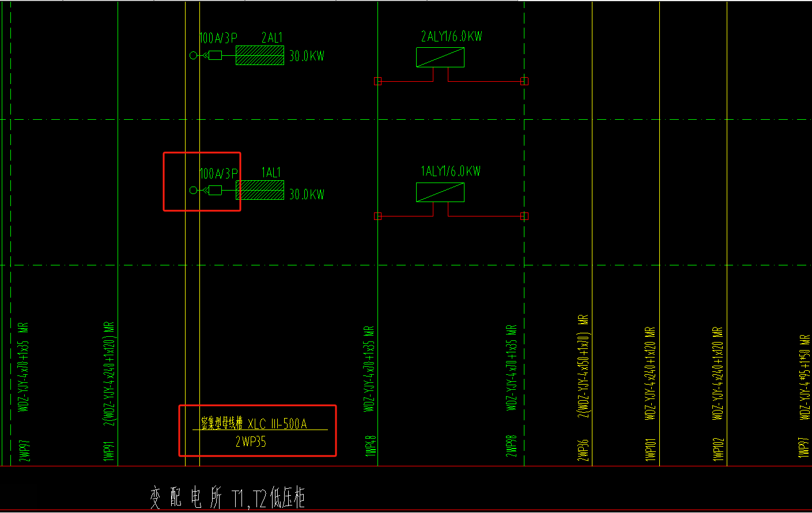Viewport: 812px width, 513px height.
Task: Select the '1AL1' label text
Action: coord(271,173)
